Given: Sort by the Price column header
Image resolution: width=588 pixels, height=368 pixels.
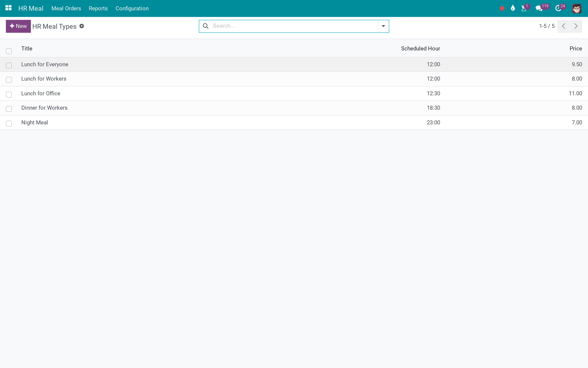Looking at the screenshot, I should click(576, 48).
